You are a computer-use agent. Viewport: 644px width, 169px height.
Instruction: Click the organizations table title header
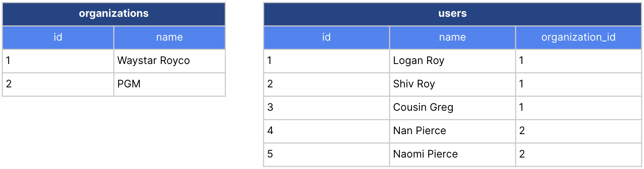point(114,14)
